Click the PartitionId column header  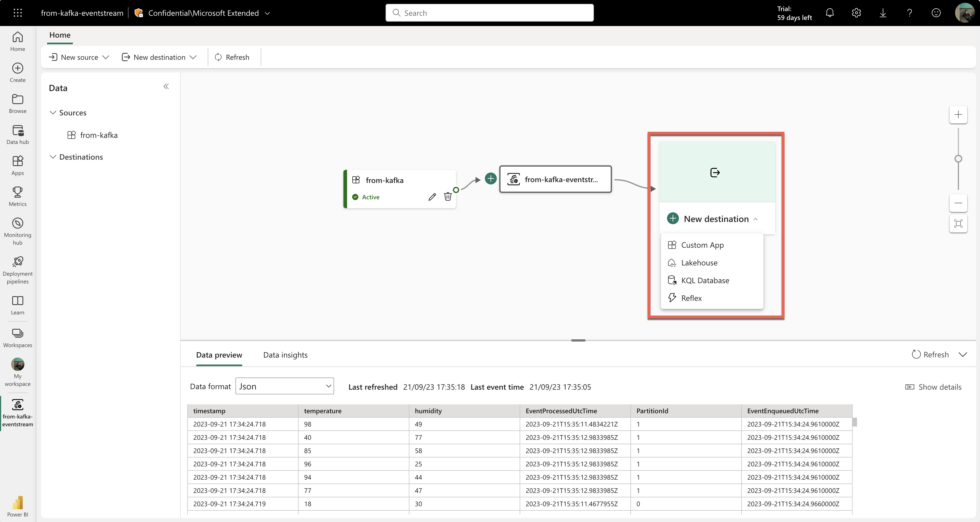coord(686,411)
